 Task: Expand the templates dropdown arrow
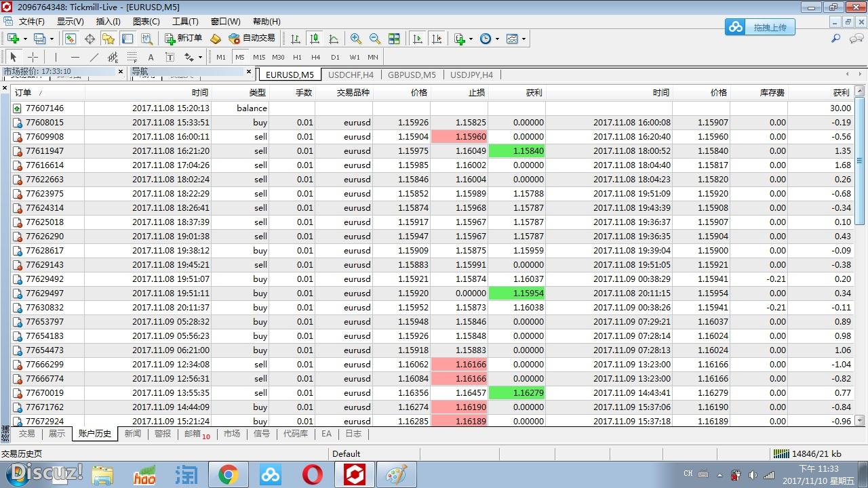pos(524,39)
